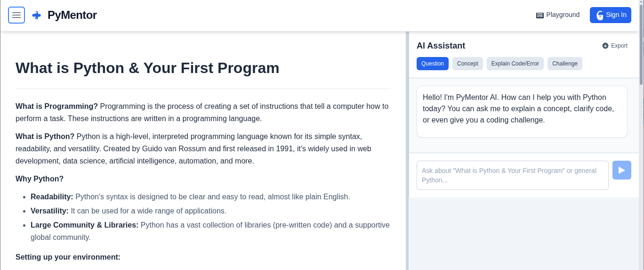Click the page vertical scrollbar thumb
644x270 pixels.
[x=641, y=42]
